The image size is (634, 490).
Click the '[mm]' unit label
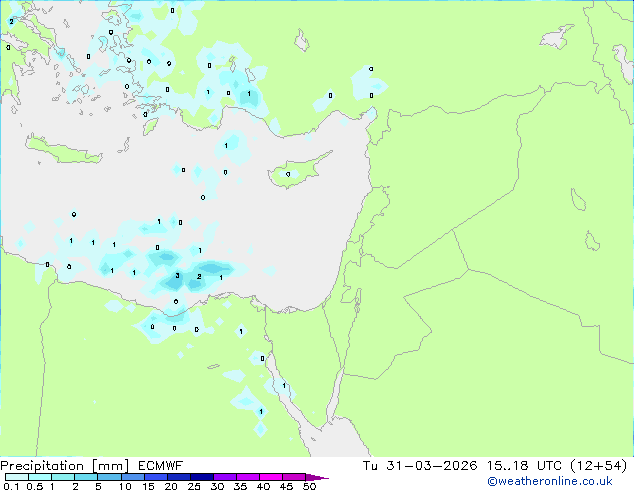pyautogui.click(x=111, y=466)
